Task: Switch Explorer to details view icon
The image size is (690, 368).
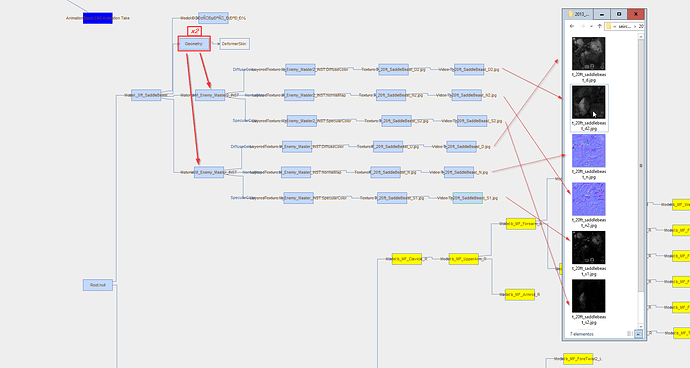Action: click(x=630, y=334)
